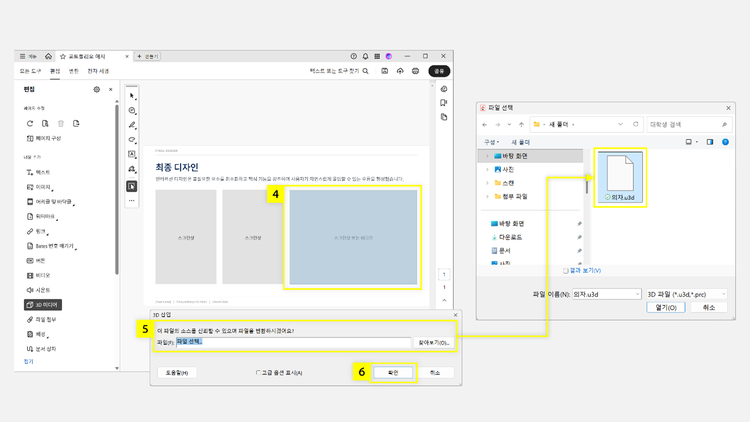Click the 접기 link in edit panel
The image size is (750, 422).
pyautogui.click(x=29, y=362)
